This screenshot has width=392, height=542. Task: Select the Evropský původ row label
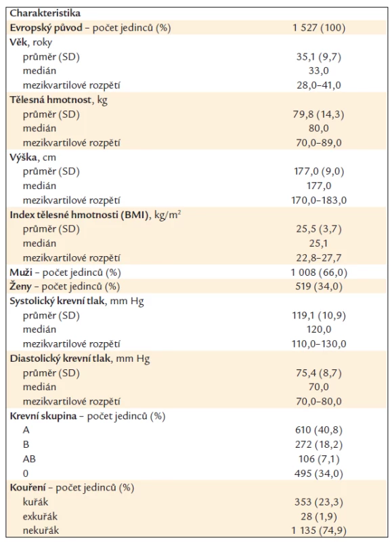[90, 28]
